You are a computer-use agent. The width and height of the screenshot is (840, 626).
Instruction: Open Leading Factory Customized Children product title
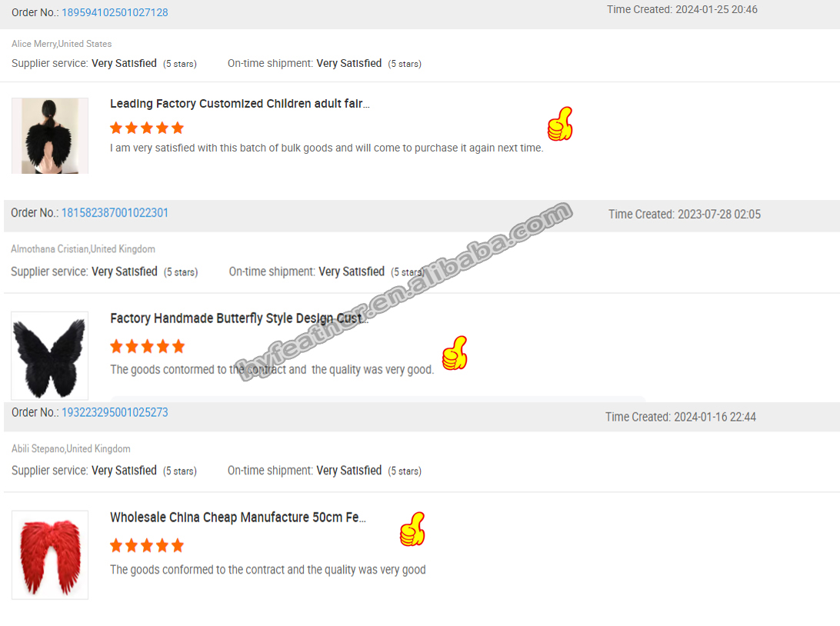tap(239, 103)
